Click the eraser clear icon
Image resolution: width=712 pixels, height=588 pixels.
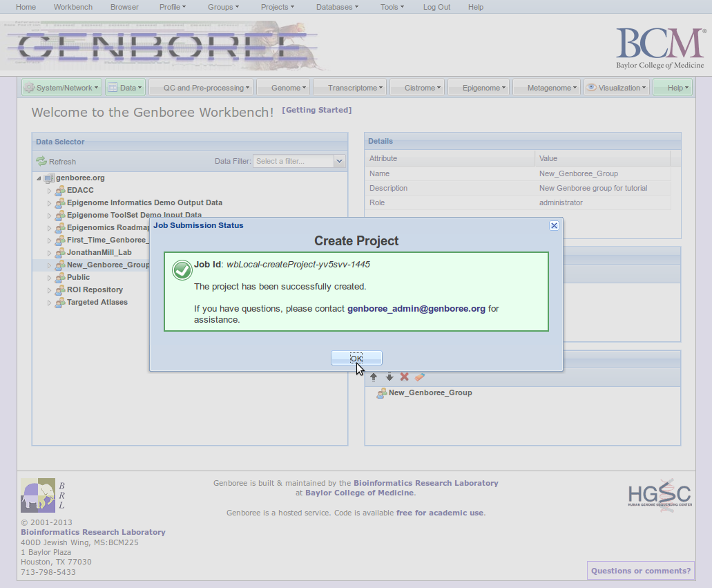420,377
